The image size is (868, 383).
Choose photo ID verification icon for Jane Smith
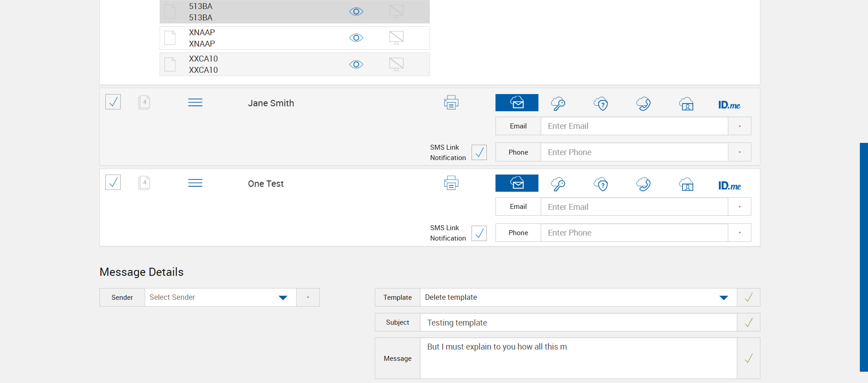click(686, 104)
